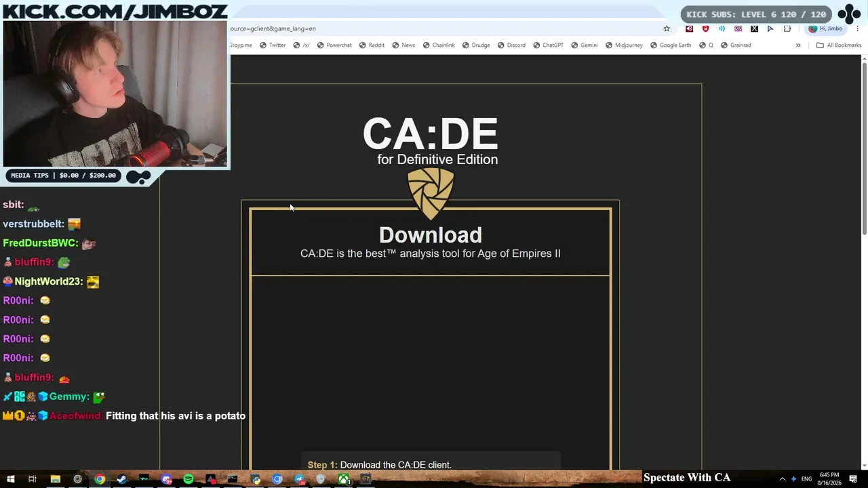
Task: Open the ChatGPT bookmark
Action: [548, 45]
